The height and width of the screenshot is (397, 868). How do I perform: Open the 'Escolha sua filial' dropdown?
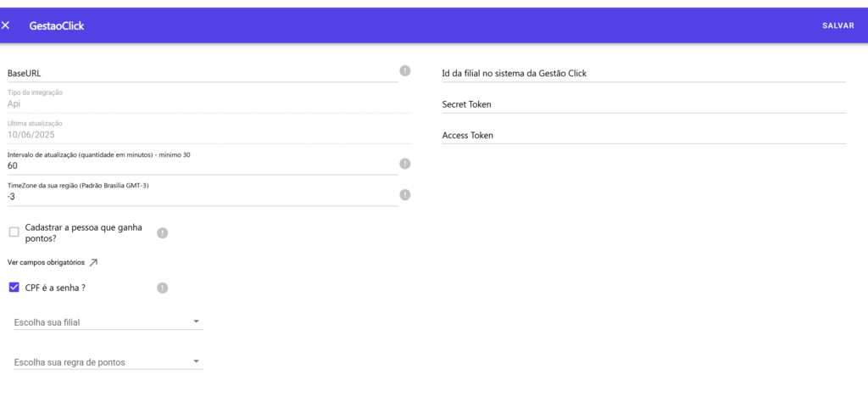coord(108,322)
